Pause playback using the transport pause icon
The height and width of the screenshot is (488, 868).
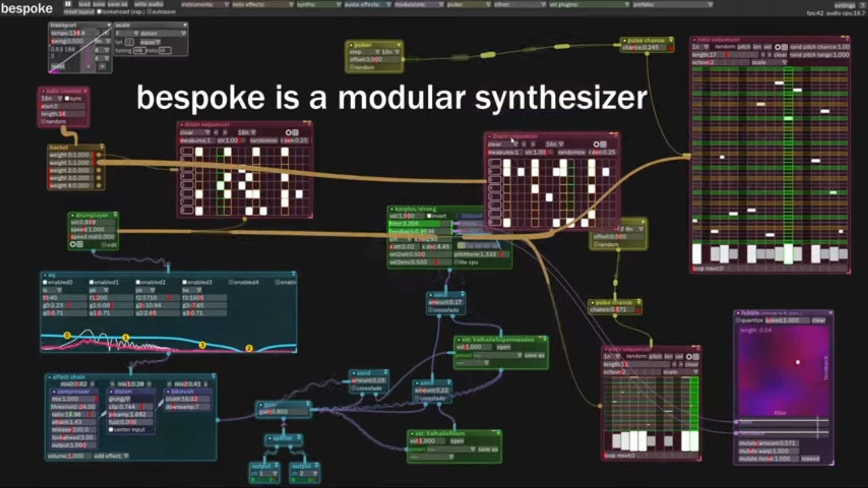pos(67,4)
